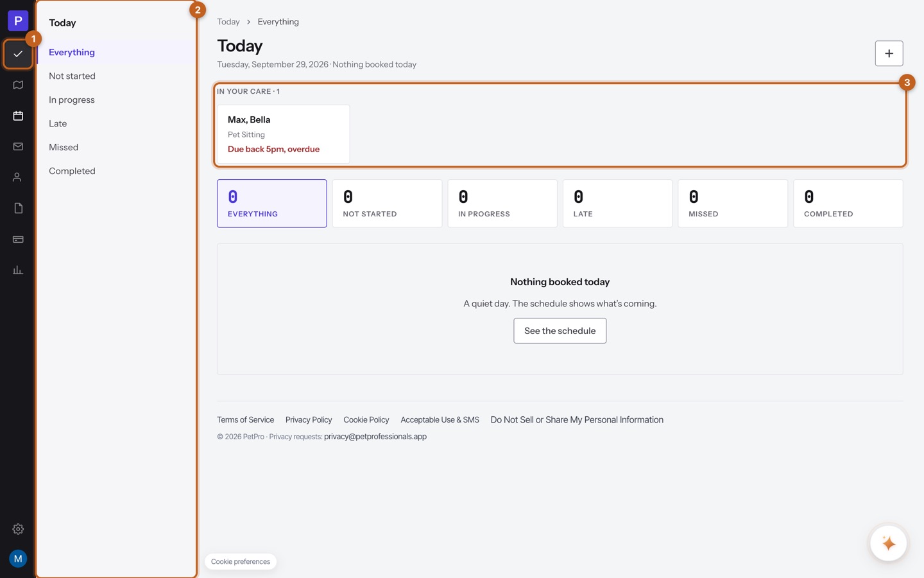The width and height of the screenshot is (924, 578).
Task: Open the messages envelope icon
Action: tap(18, 146)
